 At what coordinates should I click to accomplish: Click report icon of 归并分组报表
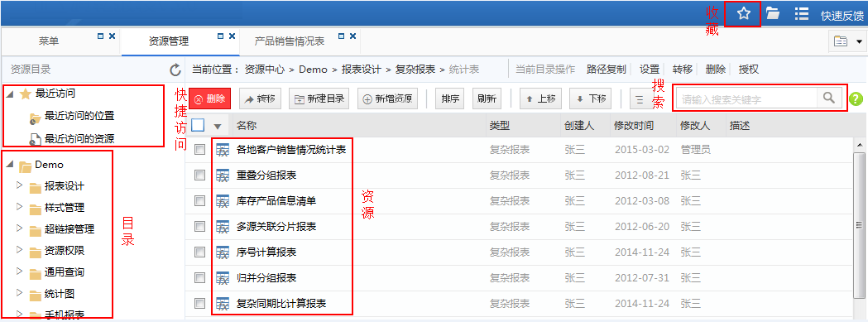coord(223,277)
